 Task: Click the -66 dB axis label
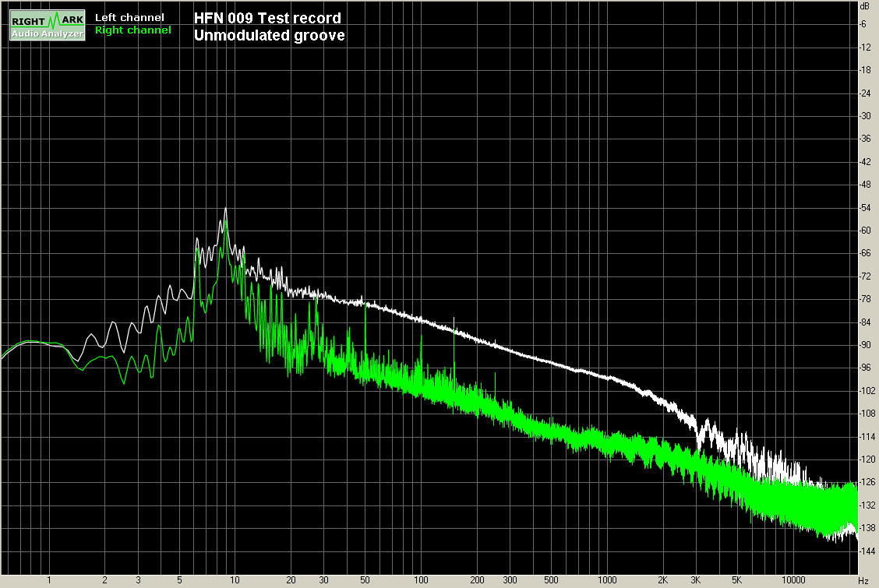pos(865,253)
